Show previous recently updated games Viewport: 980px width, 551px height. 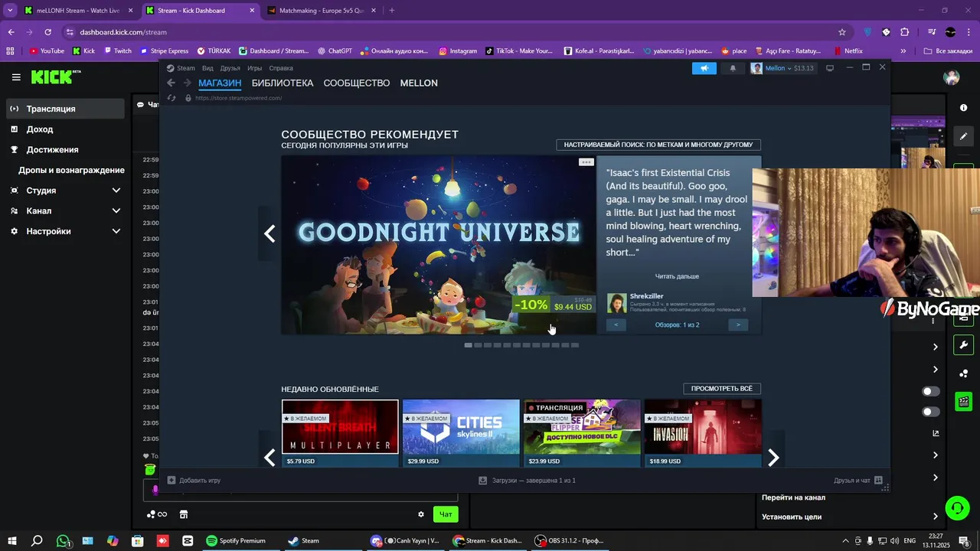click(269, 458)
